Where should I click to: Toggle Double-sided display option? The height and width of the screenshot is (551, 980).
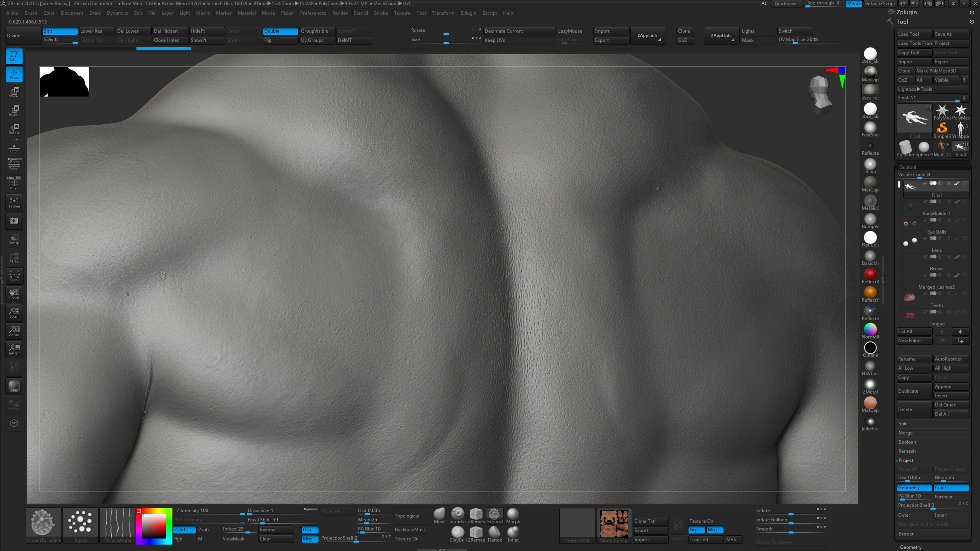tap(280, 31)
